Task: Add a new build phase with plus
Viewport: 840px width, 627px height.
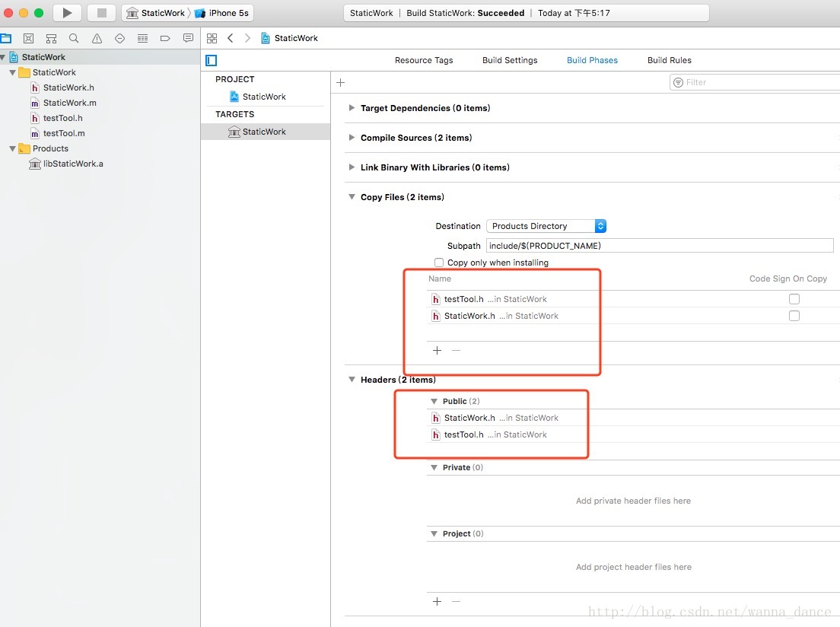Action: click(x=340, y=82)
